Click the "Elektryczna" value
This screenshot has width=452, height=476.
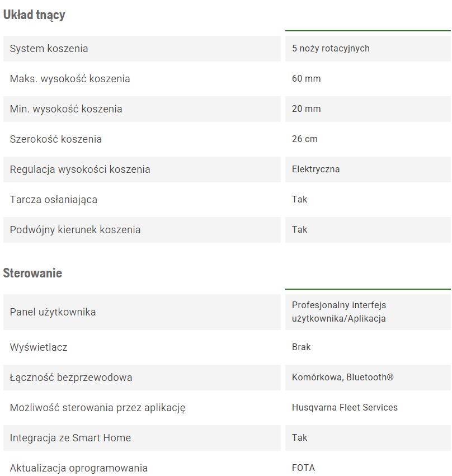[x=316, y=169]
